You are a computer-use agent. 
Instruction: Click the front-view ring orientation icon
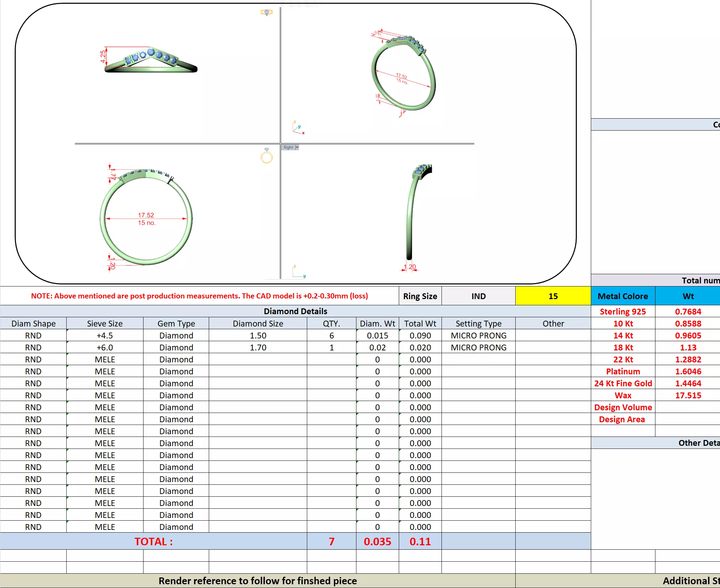click(267, 156)
